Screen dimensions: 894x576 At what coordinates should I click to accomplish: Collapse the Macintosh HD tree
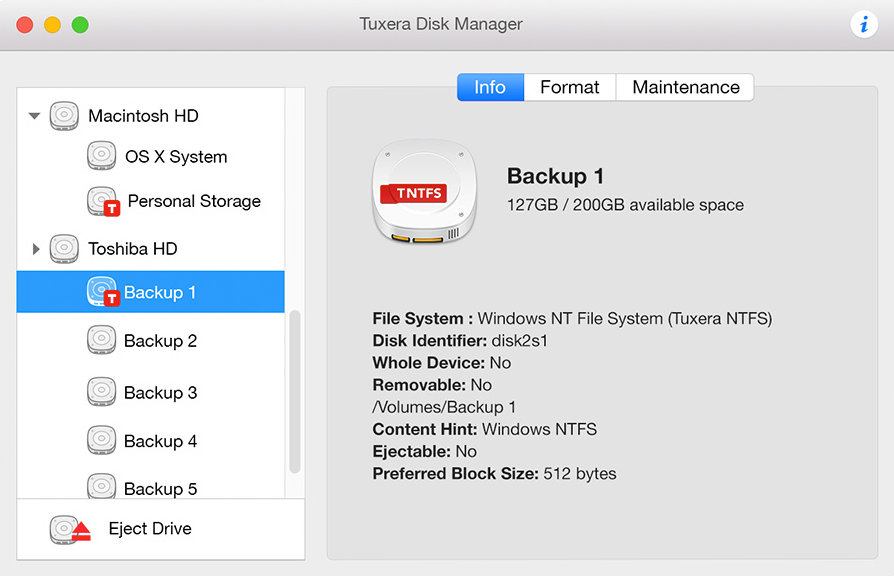click(35, 116)
